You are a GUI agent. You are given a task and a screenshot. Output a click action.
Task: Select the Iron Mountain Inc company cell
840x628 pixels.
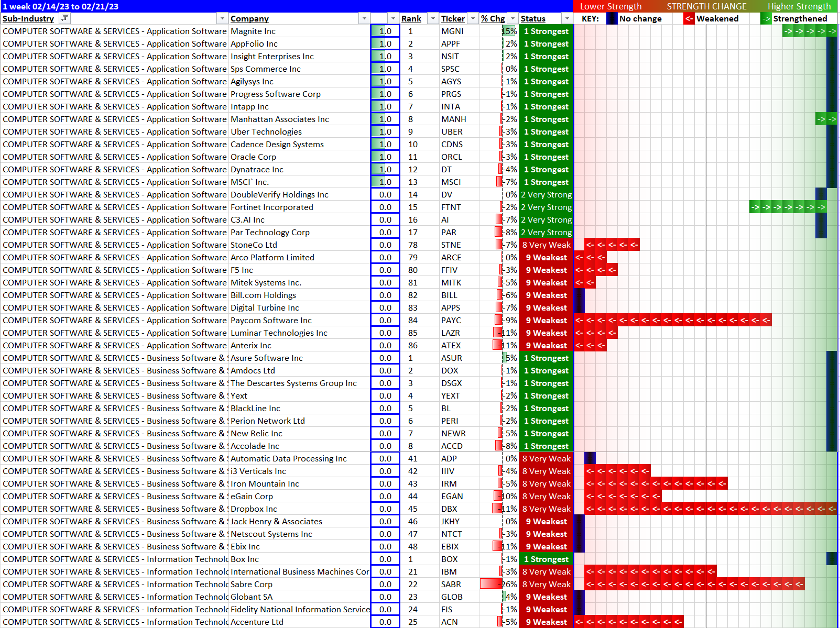[x=300, y=484]
